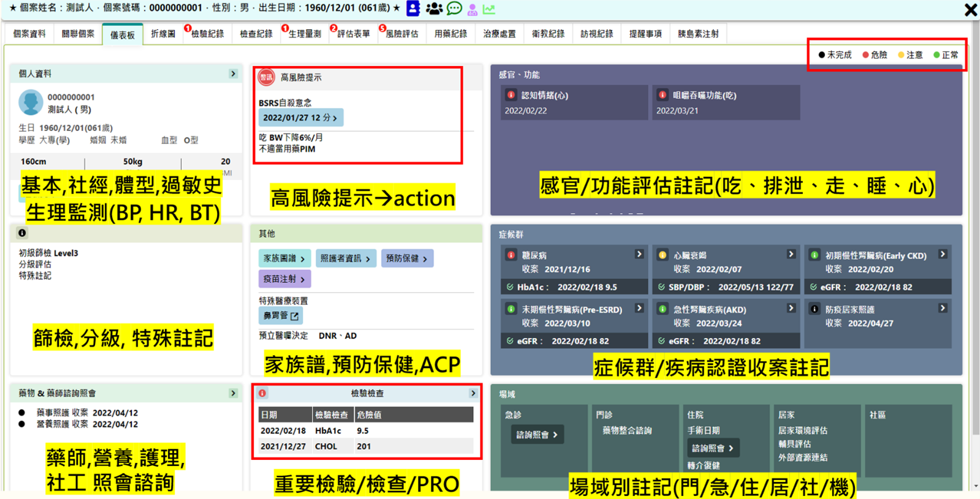Click the check icon next to HbA1c result
The width and height of the screenshot is (980, 499).
pos(510,287)
